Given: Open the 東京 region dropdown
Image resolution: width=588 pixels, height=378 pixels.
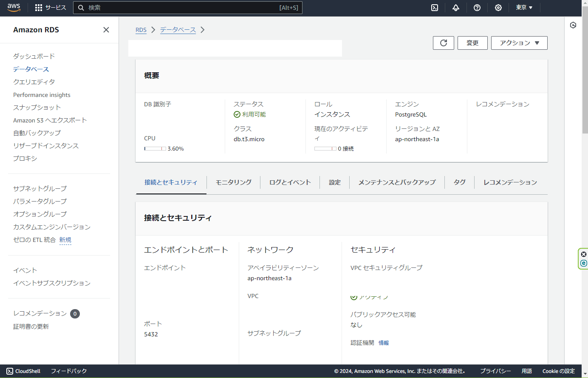Looking at the screenshot, I should click(524, 8).
